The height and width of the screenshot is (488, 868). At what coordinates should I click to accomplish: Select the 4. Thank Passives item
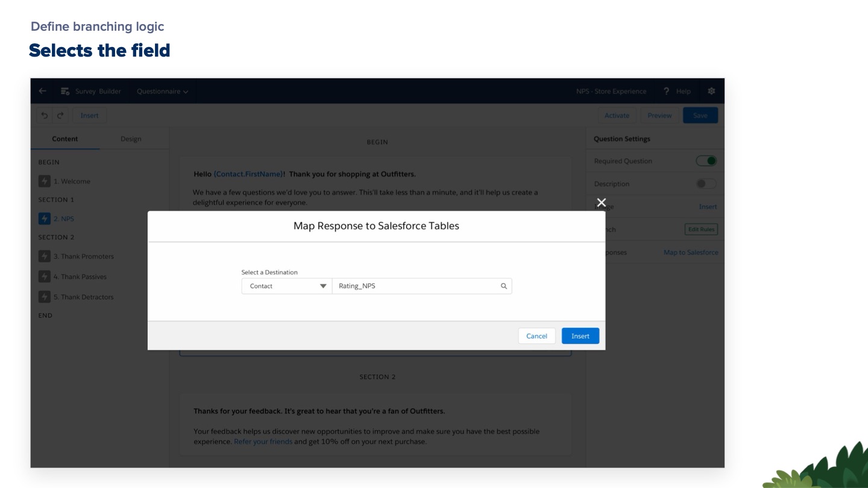point(72,277)
